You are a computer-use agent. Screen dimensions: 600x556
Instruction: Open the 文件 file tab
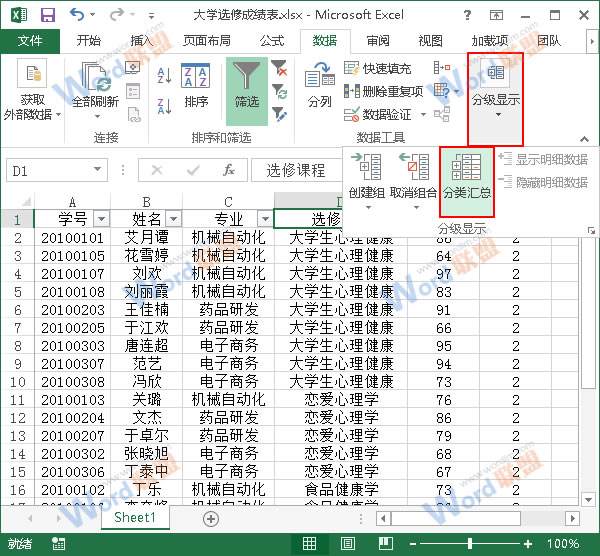(x=30, y=41)
